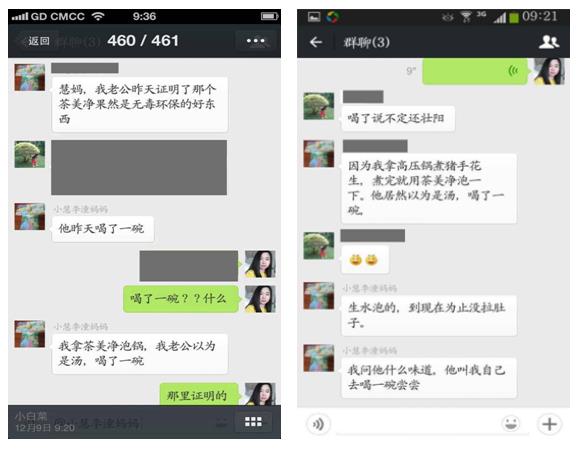The height and width of the screenshot is (449, 580).
Task: Tap tree avatar beside emoji message
Action: pos(318,245)
